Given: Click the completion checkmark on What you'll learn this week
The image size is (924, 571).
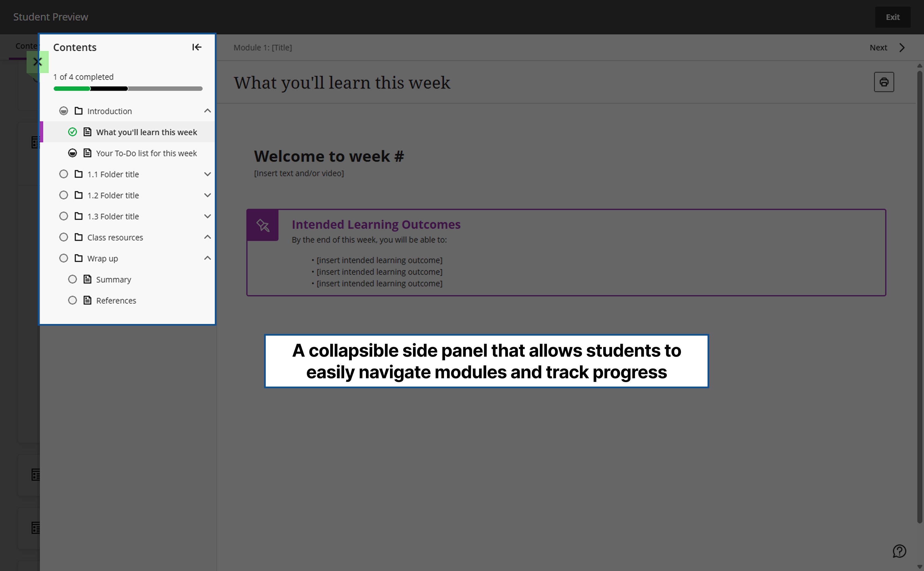Looking at the screenshot, I should (x=73, y=132).
